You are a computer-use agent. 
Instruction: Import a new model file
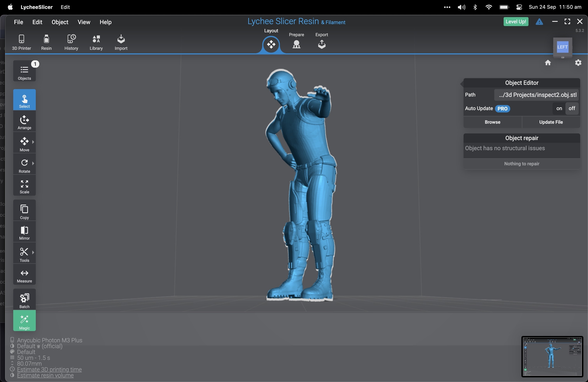coord(121,43)
